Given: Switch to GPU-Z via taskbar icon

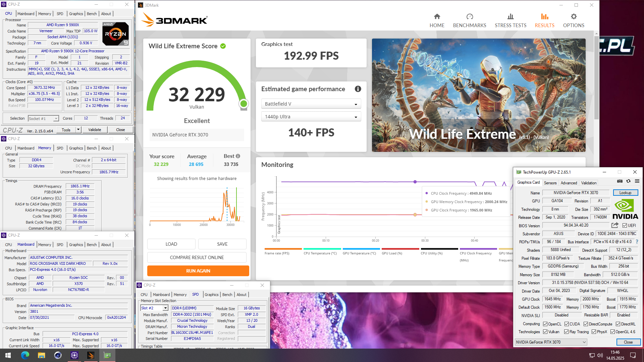Looking at the screenshot, I should [107, 355].
